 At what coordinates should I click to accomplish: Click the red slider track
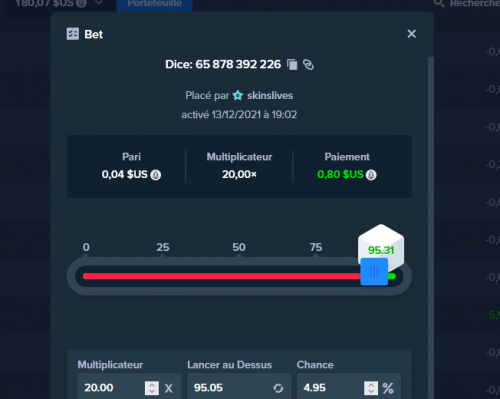click(222, 276)
